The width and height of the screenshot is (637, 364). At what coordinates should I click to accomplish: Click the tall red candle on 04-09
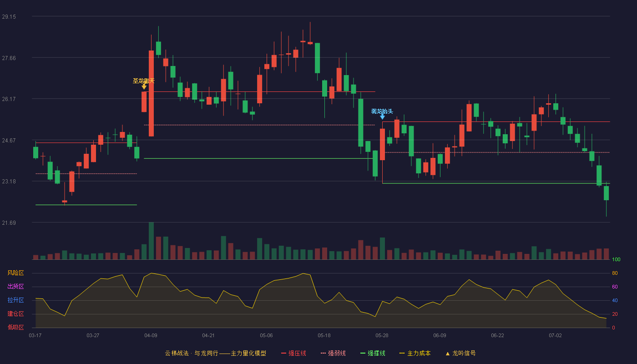pyautogui.click(x=151, y=93)
